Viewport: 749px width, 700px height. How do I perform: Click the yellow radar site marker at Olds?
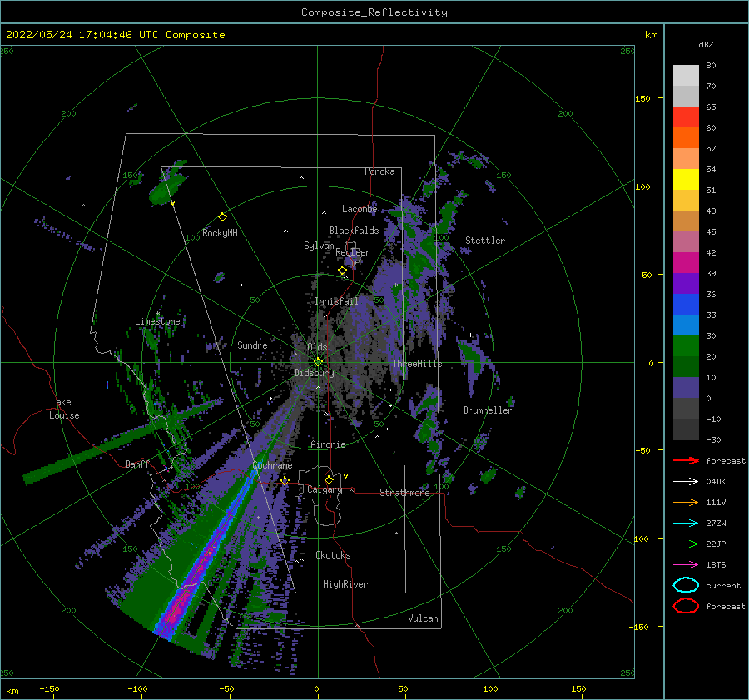pyautogui.click(x=318, y=362)
